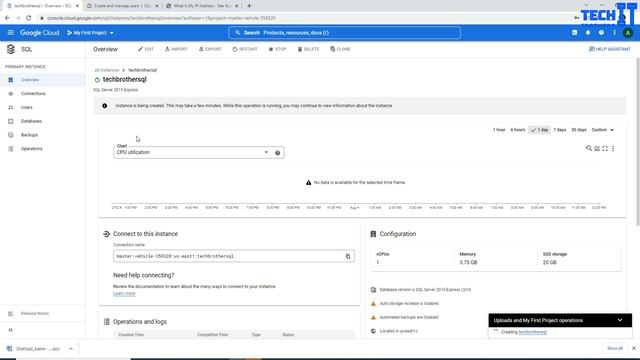Click the SQL product stack icon
This screenshot has height=360, width=640.
tap(11, 49)
